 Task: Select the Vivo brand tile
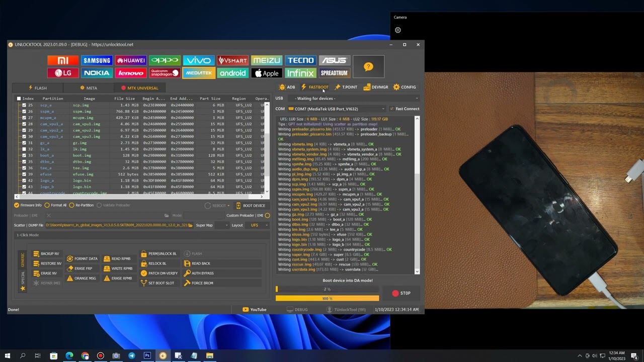[x=199, y=60]
